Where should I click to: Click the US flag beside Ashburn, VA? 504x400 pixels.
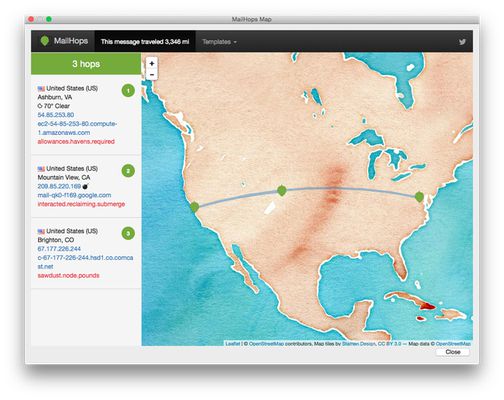coord(41,89)
